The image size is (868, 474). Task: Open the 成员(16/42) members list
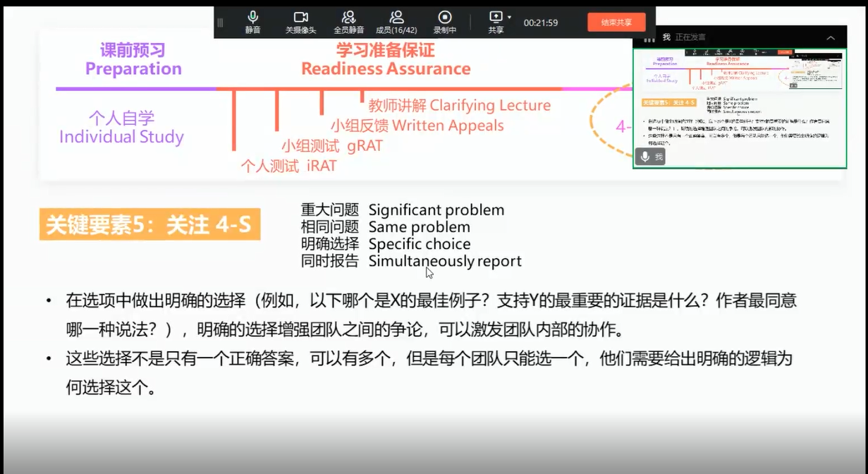[396, 21]
